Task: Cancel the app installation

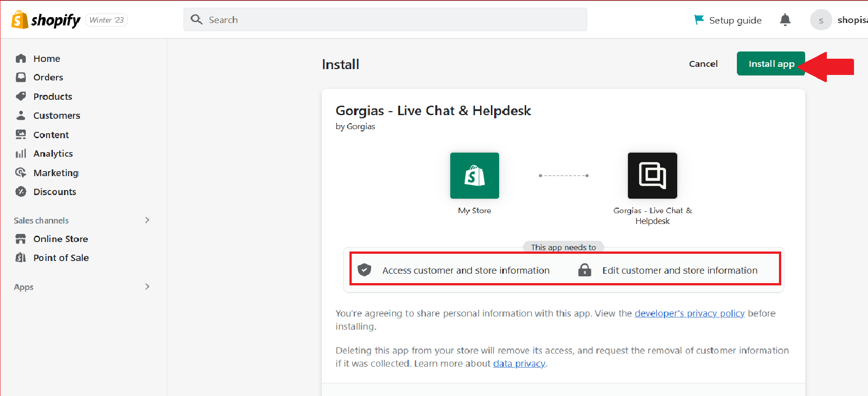Action: pos(703,64)
